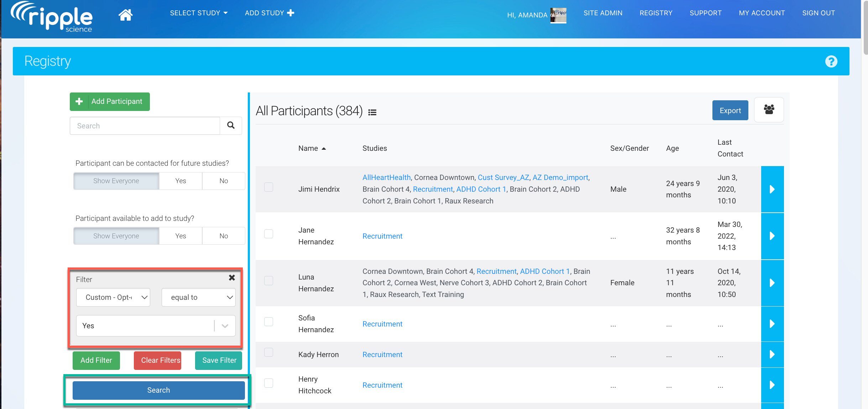Check the box for Jane Hernandez

pyautogui.click(x=269, y=234)
